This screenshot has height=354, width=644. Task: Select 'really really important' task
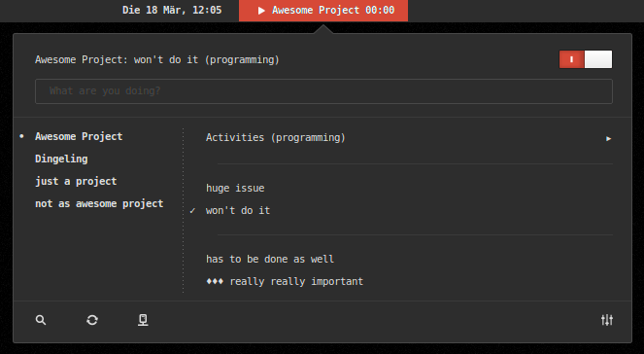(x=285, y=282)
